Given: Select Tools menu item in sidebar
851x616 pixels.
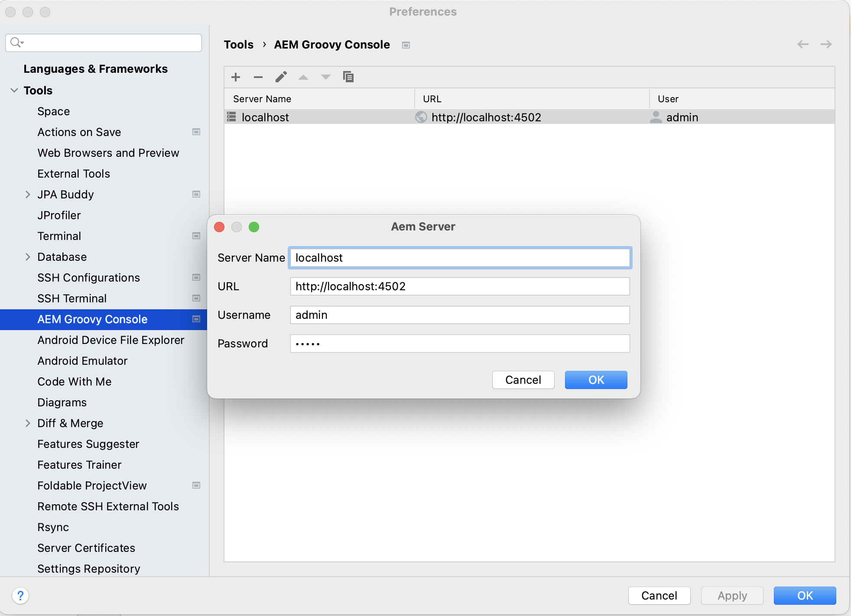Looking at the screenshot, I should pyautogui.click(x=38, y=90).
